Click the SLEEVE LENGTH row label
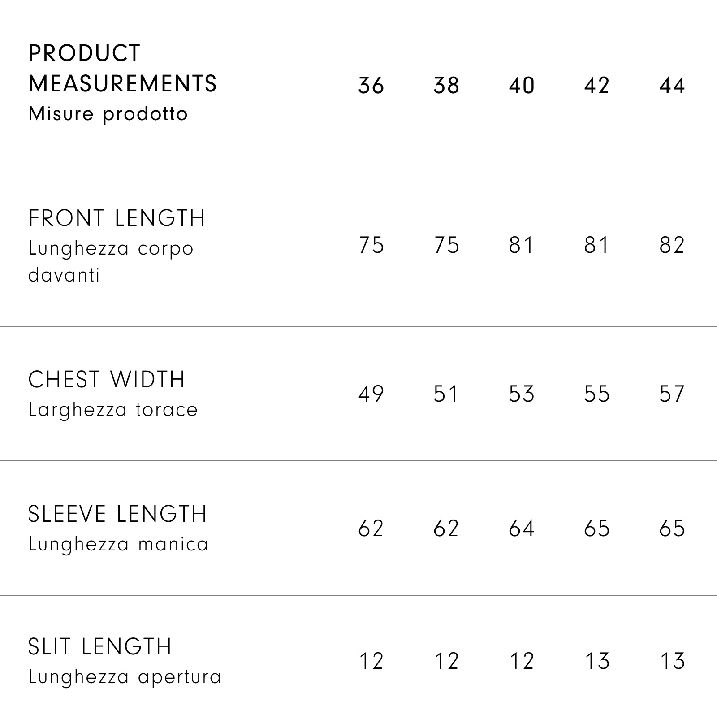 (117, 514)
